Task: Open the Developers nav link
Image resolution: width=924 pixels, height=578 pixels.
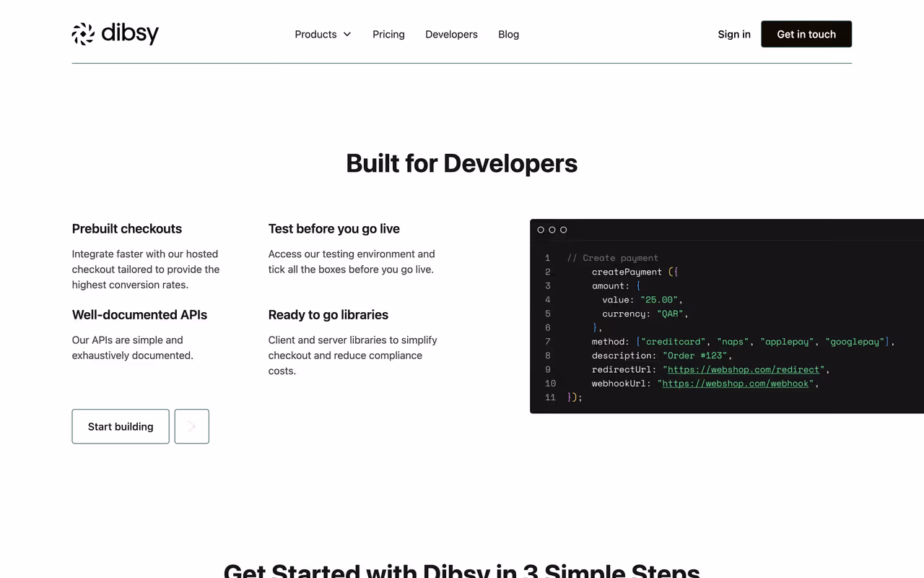Action: click(x=451, y=34)
